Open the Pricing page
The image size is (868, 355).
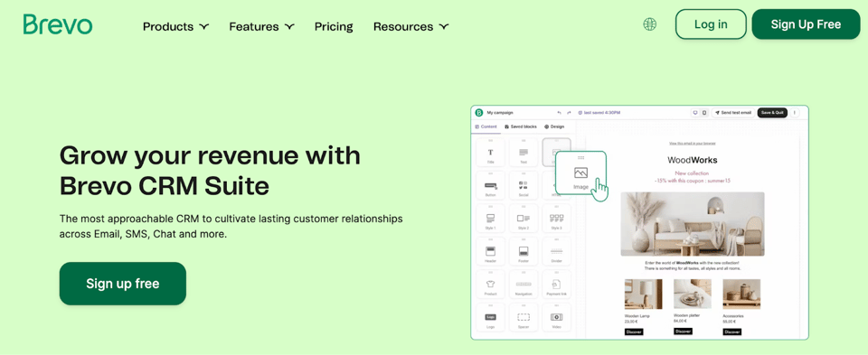pos(334,26)
